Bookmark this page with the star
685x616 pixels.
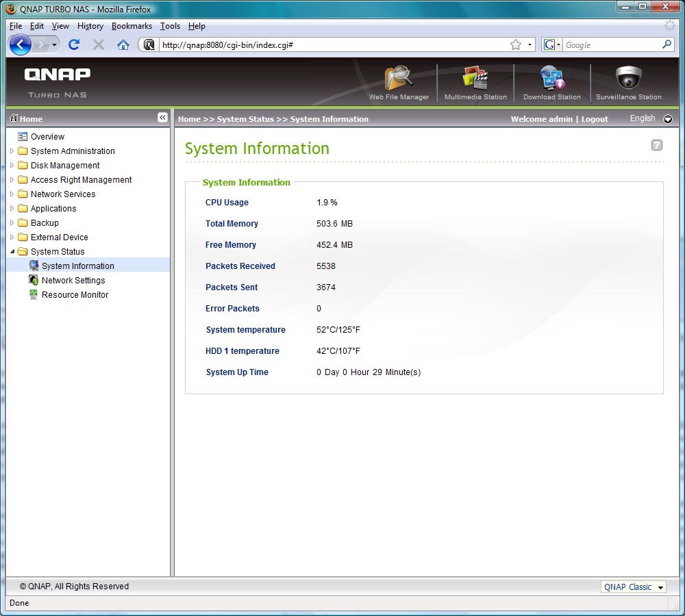click(x=516, y=45)
